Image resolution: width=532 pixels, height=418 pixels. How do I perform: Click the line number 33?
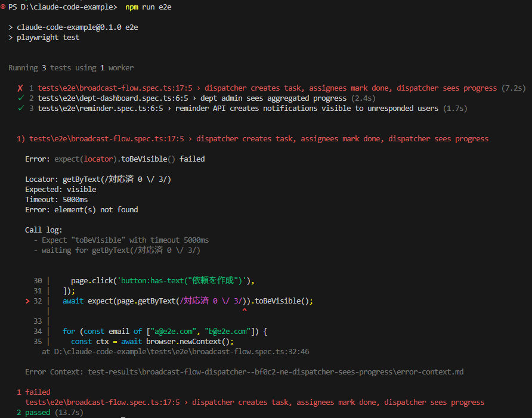pyautogui.click(x=38, y=321)
